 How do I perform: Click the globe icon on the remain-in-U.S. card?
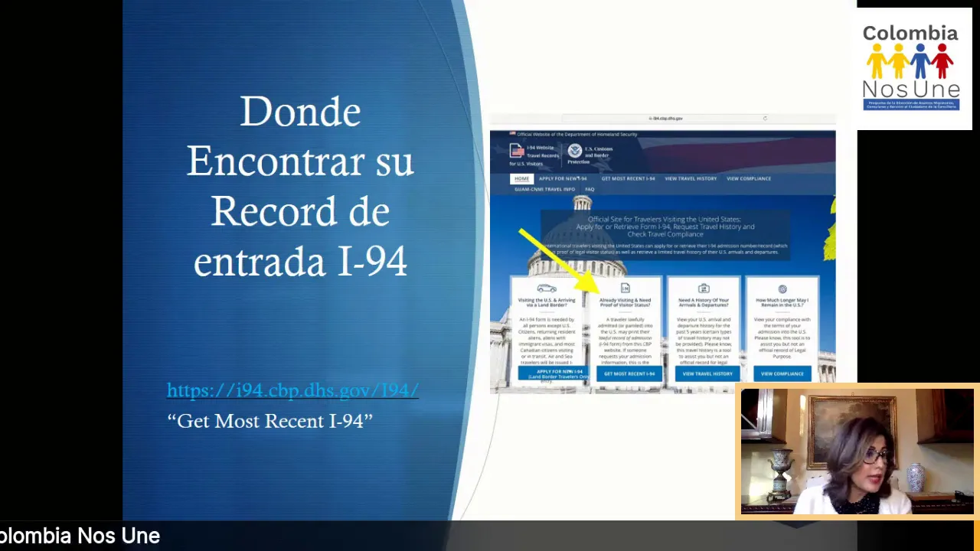[x=782, y=289]
